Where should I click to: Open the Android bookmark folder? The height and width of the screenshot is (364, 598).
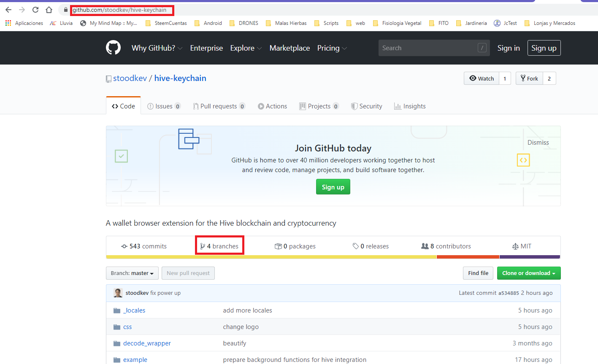point(208,23)
